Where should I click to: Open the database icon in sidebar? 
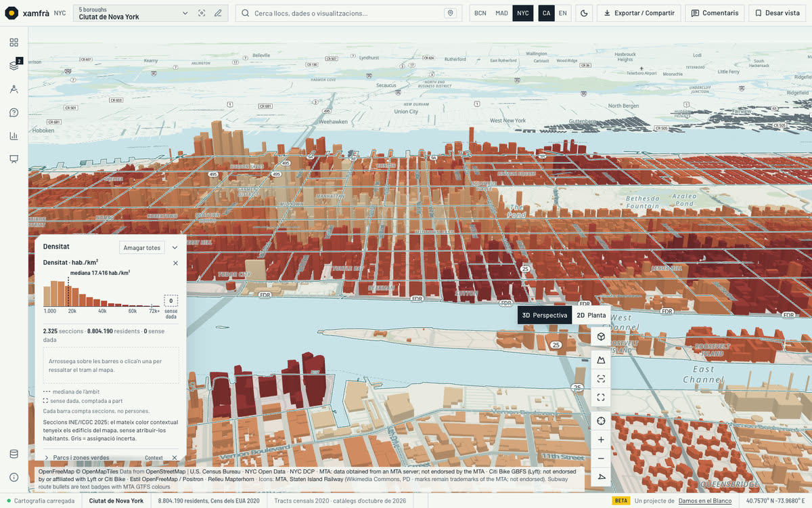[14, 454]
